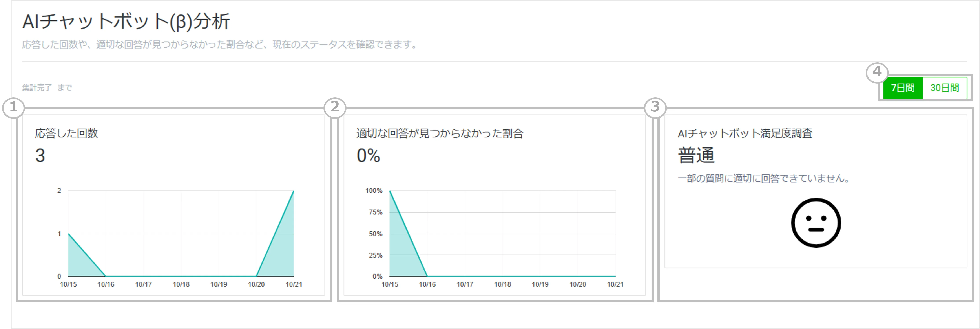This screenshot has height=329, width=980.
Task: Select the annotation circle labeled 2
Action: 335,108
